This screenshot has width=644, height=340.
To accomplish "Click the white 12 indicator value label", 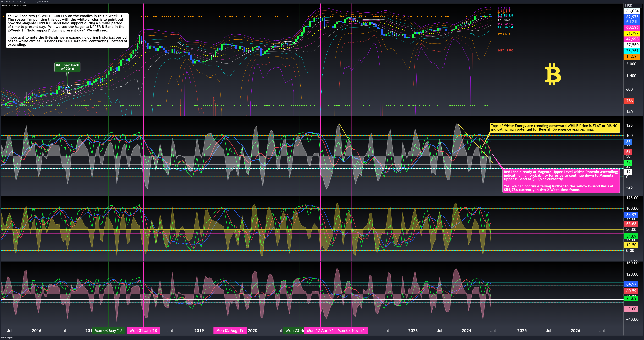I will (628, 172).
